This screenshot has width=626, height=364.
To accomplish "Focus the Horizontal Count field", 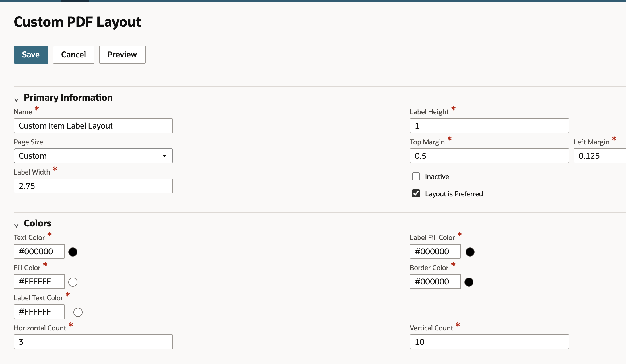I will (93, 342).
